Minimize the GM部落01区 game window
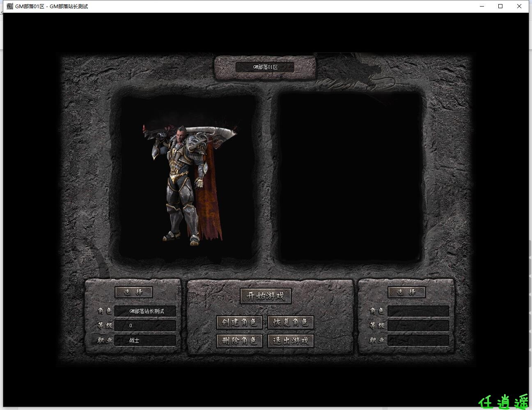 482,6
